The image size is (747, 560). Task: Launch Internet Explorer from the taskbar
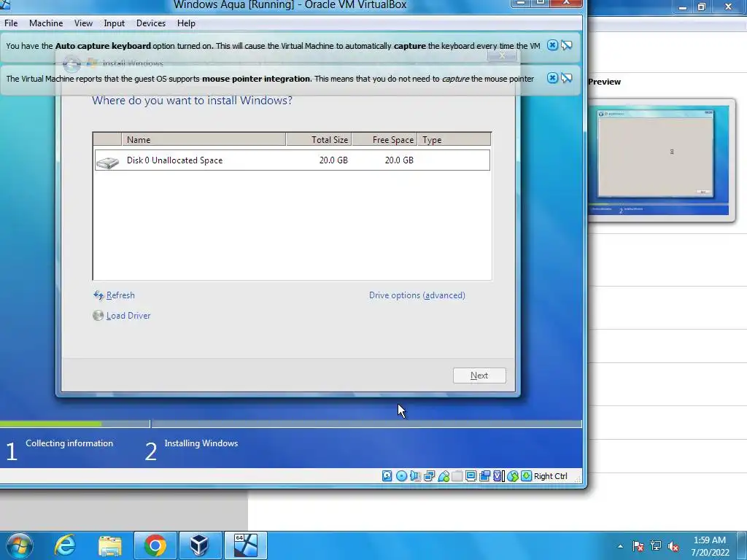[65, 545]
